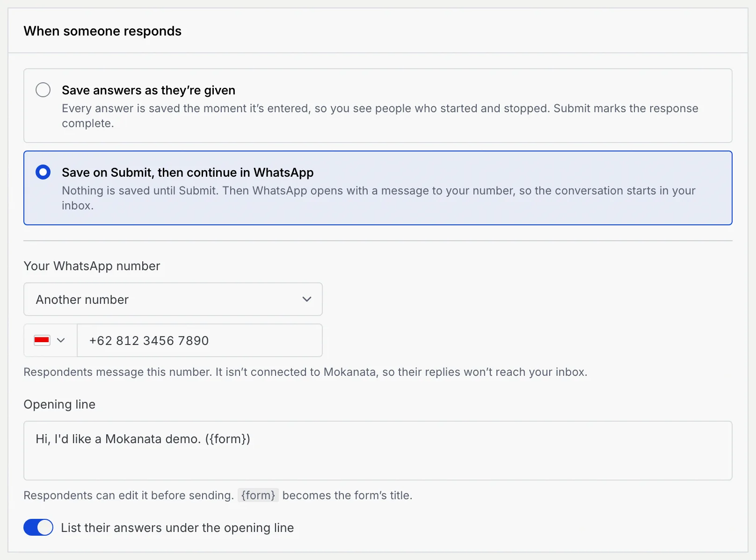Screen dimensions: 756x560
Task: Click the 'Every answer is saved the moment' description
Action: tap(380, 116)
